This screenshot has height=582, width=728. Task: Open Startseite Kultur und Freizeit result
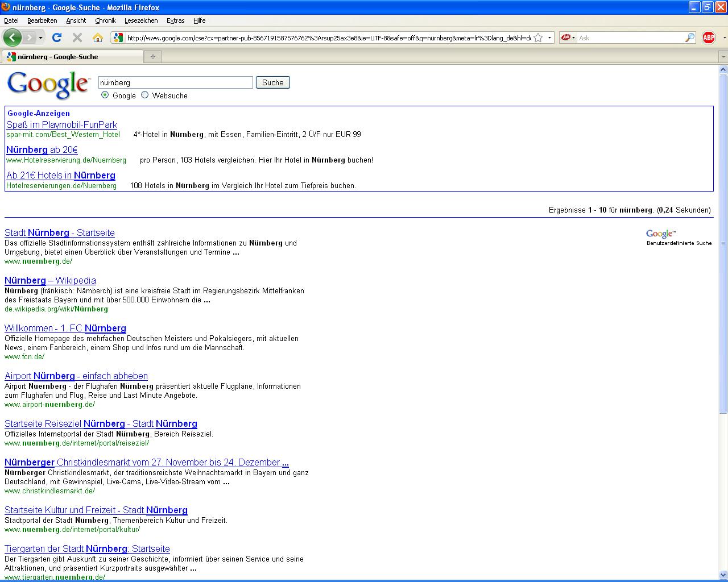point(96,510)
